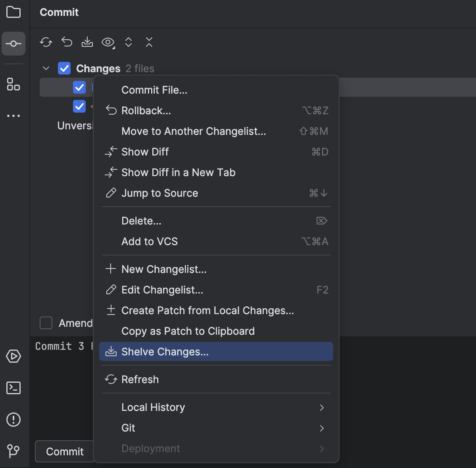Open the Git submenu arrow

(x=322, y=428)
